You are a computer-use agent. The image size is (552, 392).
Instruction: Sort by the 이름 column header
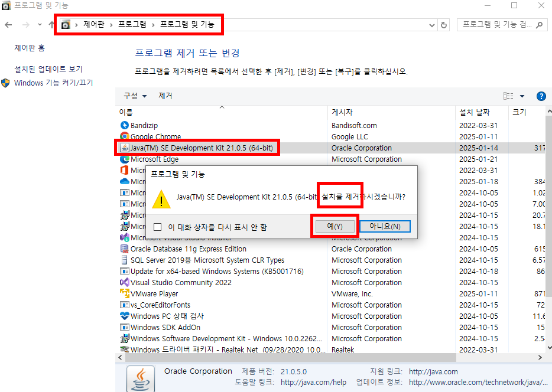[x=222, y=112]
